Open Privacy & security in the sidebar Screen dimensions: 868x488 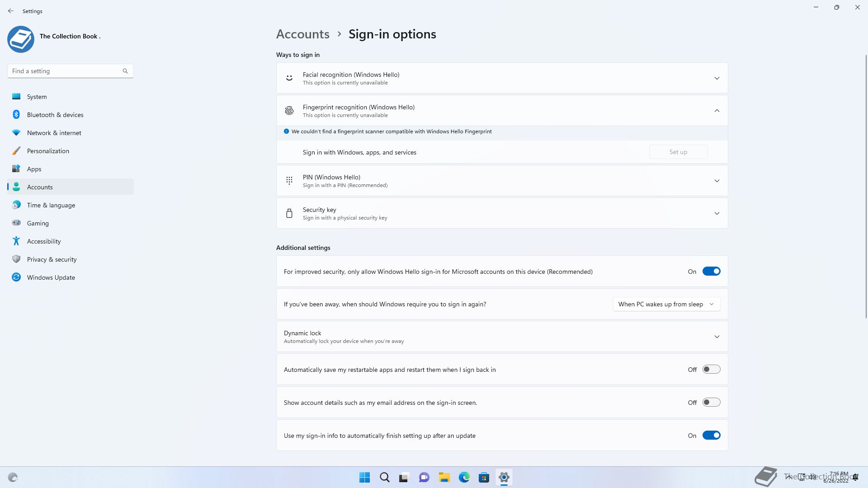tap(52, 259)
